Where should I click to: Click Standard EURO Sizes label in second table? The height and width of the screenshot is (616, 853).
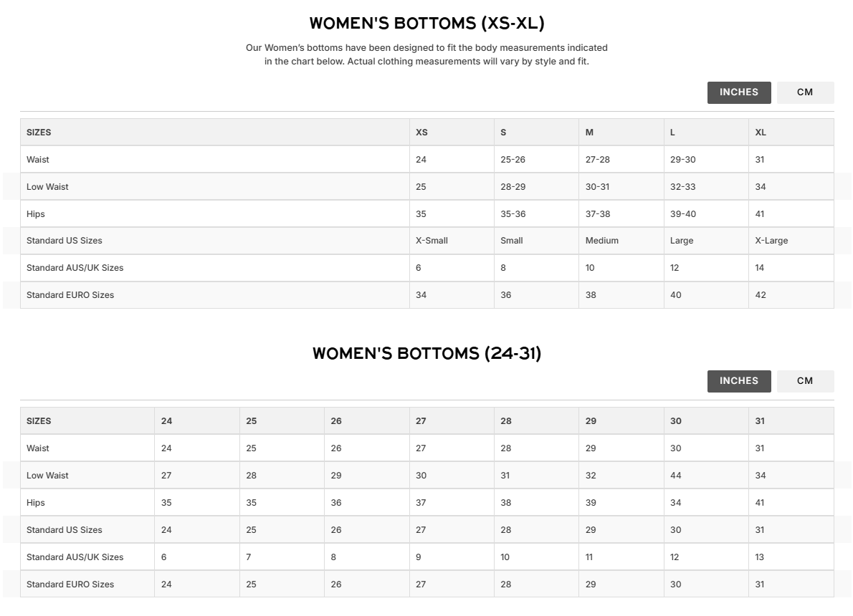70,584
